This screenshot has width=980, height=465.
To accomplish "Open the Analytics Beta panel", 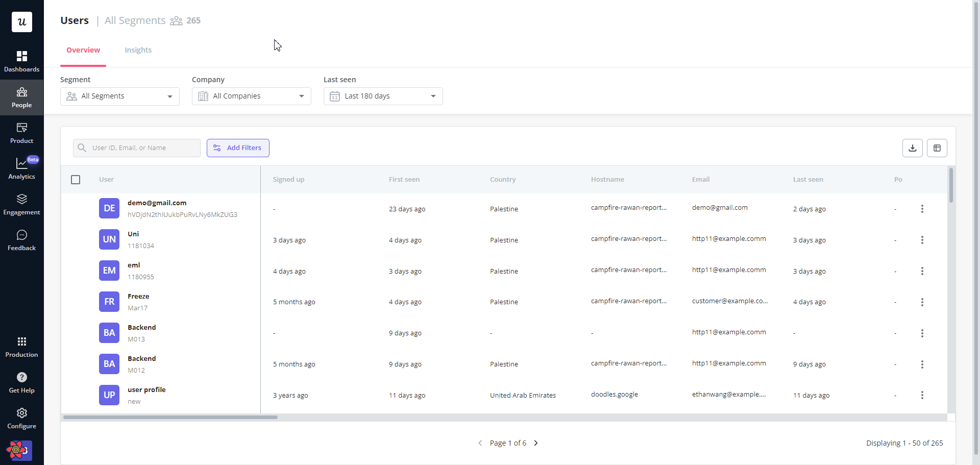I will tap(21, 168).
